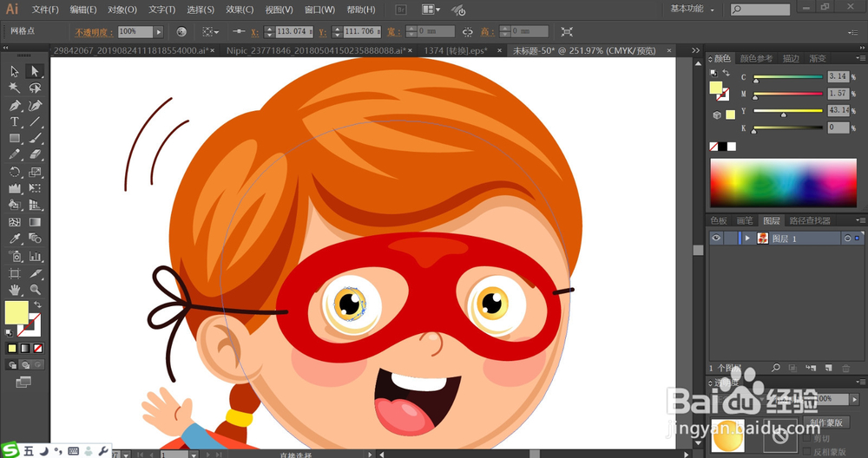Open Bridge from the top bar
This screenshot has height=458, width=868.
coord(401,10)
